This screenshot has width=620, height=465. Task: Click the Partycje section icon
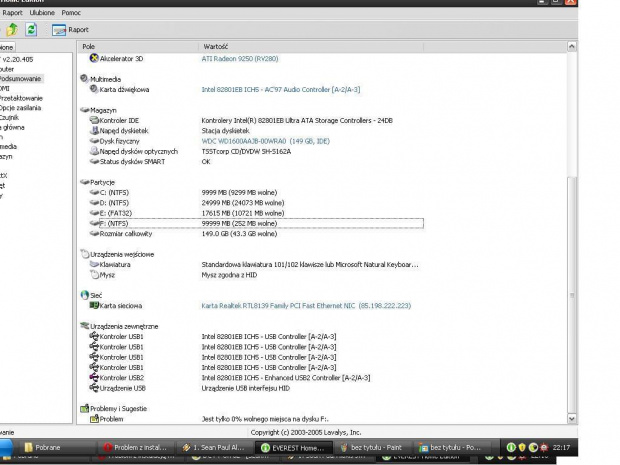[x=84, y=182]
